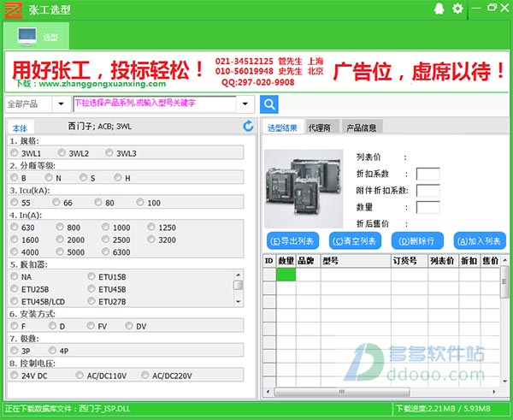Select installation type FV
Image resolution: width=513 pixels, height=420 pixels.
(91, 326)
